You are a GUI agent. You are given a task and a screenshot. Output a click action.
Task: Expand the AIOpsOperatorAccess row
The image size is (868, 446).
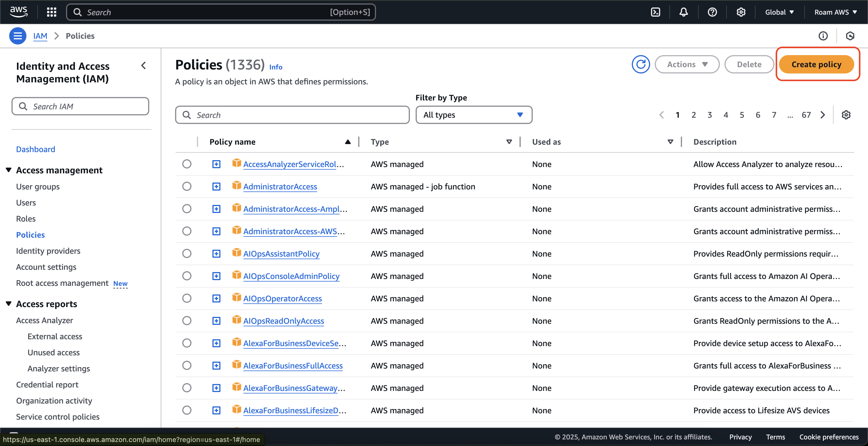pyautogui.click(x=216, y=298)
